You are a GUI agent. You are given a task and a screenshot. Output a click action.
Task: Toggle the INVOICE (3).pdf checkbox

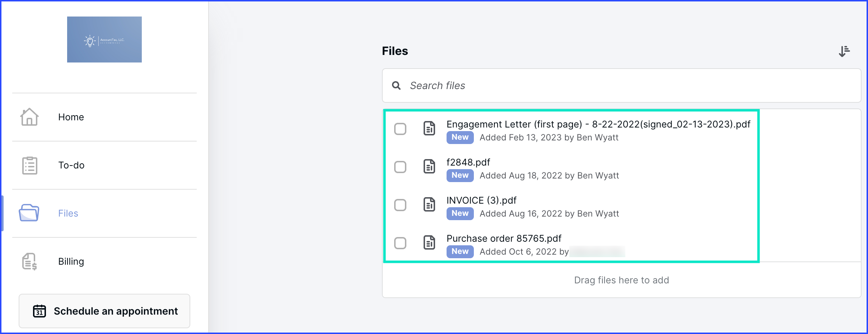(400, 205)
